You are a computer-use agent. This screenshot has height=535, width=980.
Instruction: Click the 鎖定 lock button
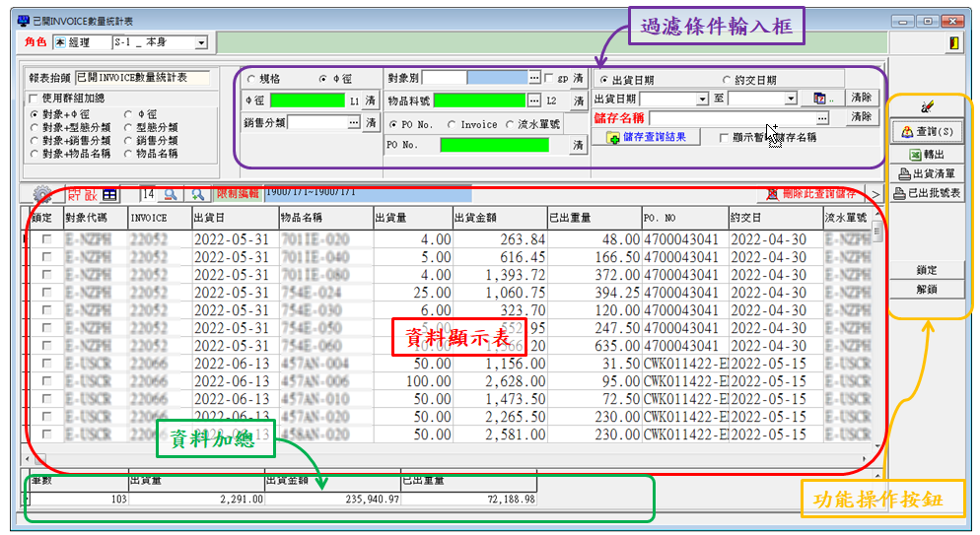click(927, 270)
